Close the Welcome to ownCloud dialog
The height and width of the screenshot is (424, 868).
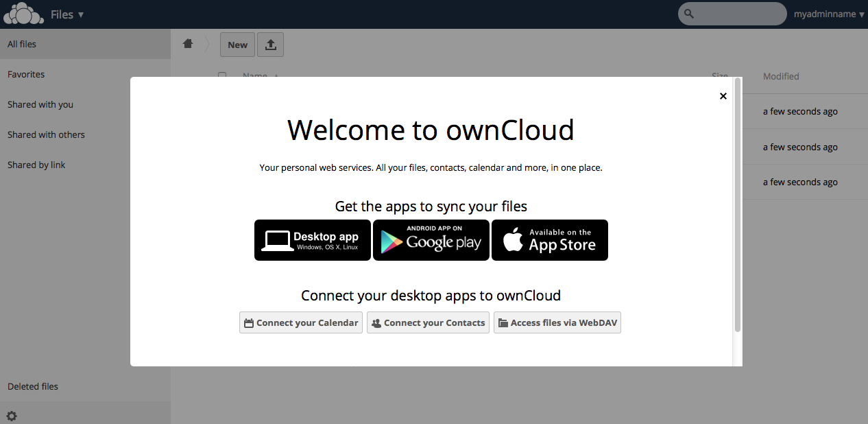pyautogui.click(x=723, y=96)
